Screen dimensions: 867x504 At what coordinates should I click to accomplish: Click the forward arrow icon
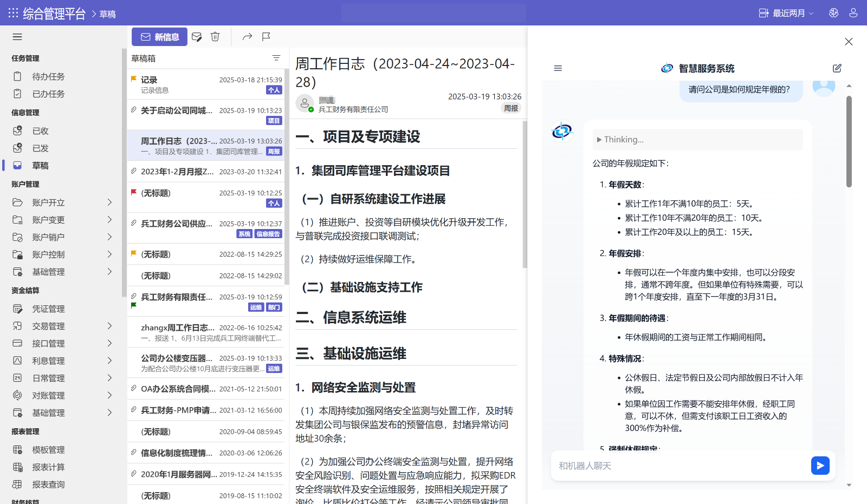click(247, 37)
